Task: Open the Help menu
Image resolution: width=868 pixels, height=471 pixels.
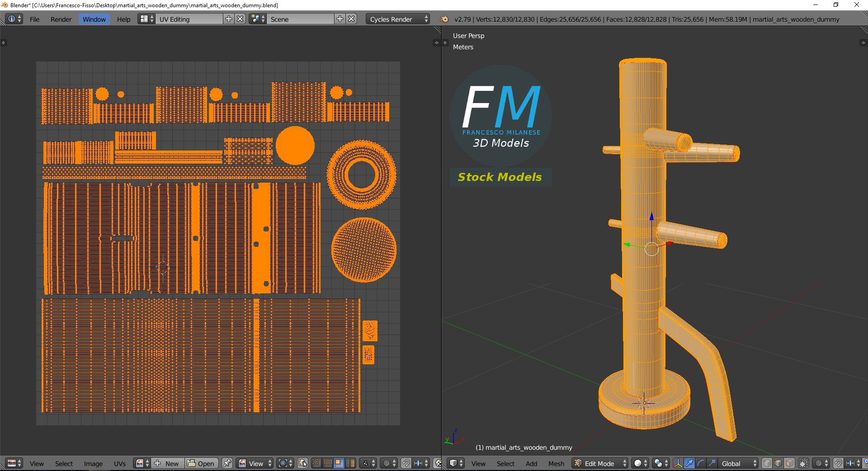Action: click(123, 19)
